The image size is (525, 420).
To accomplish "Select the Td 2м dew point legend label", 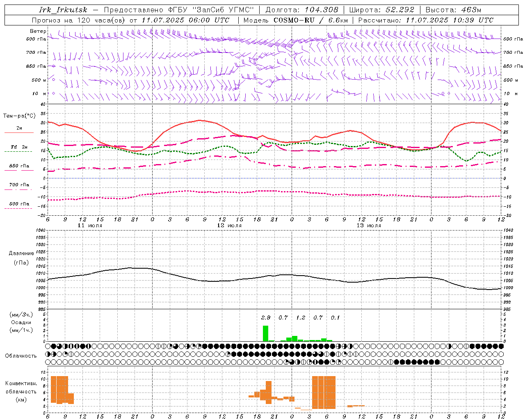I will 19,147.
